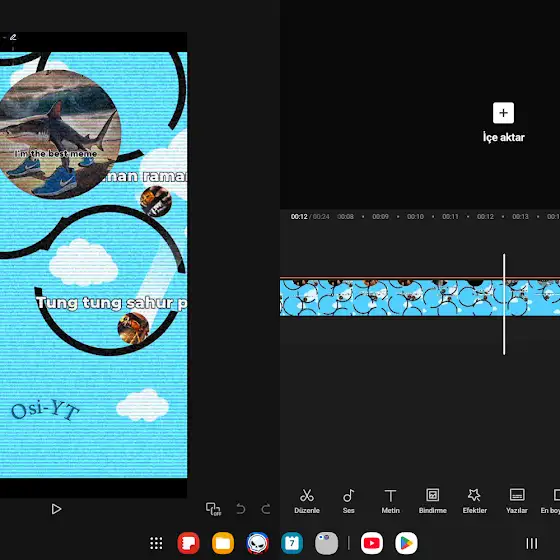Tap the İçe aktar plus button
The width and height of the screenshot is (560, 560).
[x=503, y=113]
